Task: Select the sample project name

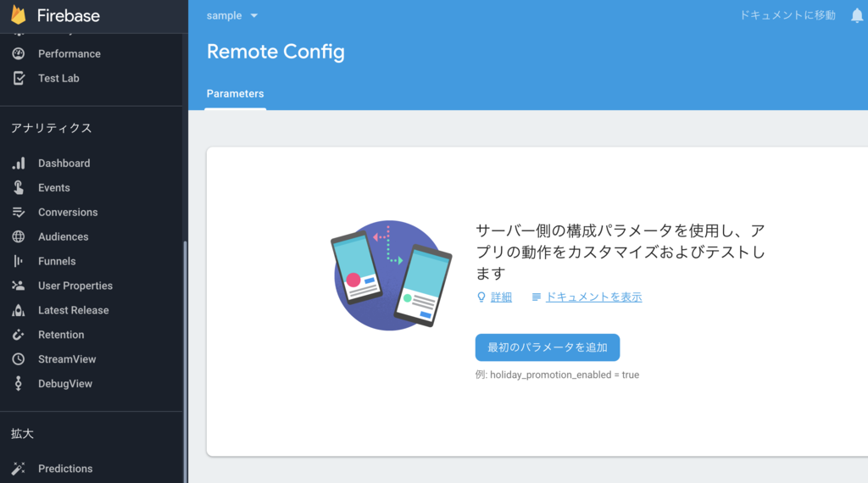Action: point(224,15)
